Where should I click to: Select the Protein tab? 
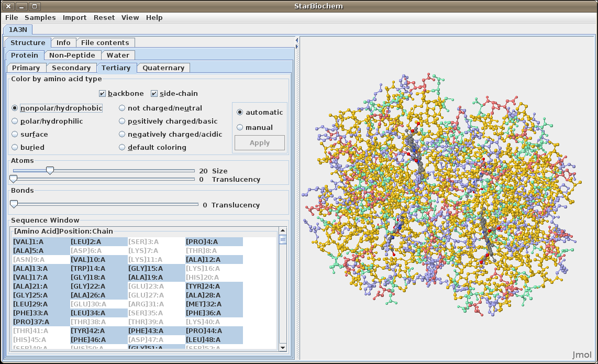pyautogui.click(x=25, y=56)
